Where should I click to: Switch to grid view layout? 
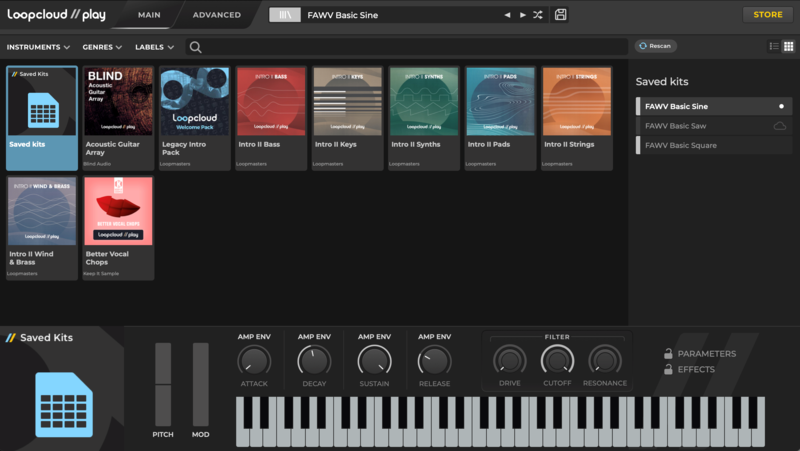click(788, 46)
